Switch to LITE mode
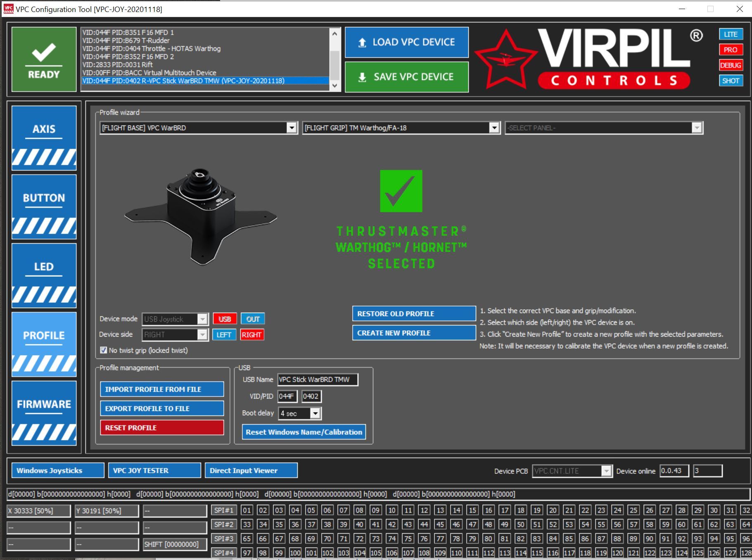 point(731,34)
